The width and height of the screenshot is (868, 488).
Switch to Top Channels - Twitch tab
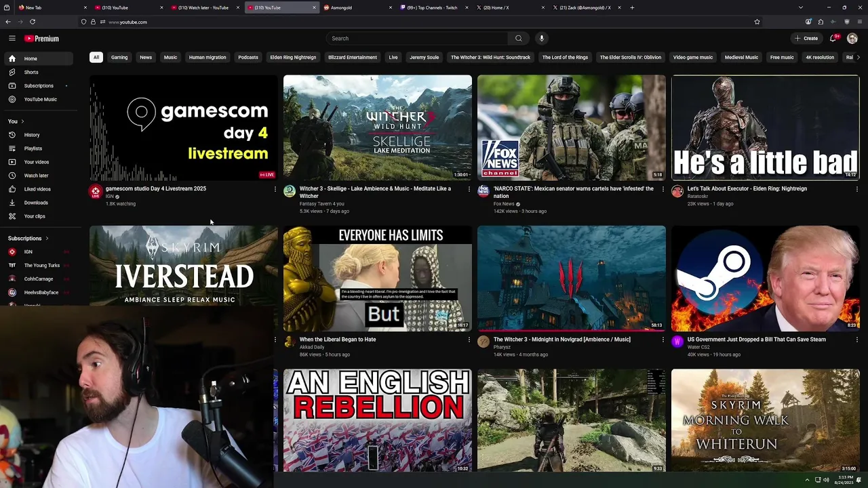(433, 7)
